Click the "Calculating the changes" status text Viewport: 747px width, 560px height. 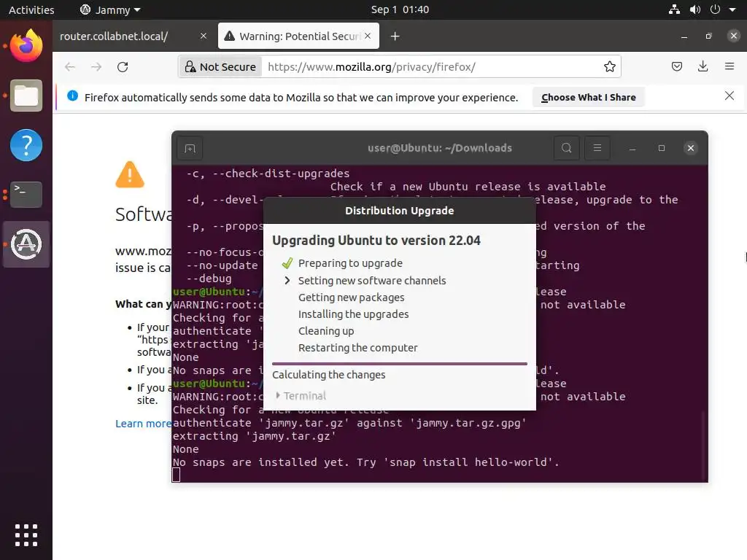point(329,375)
